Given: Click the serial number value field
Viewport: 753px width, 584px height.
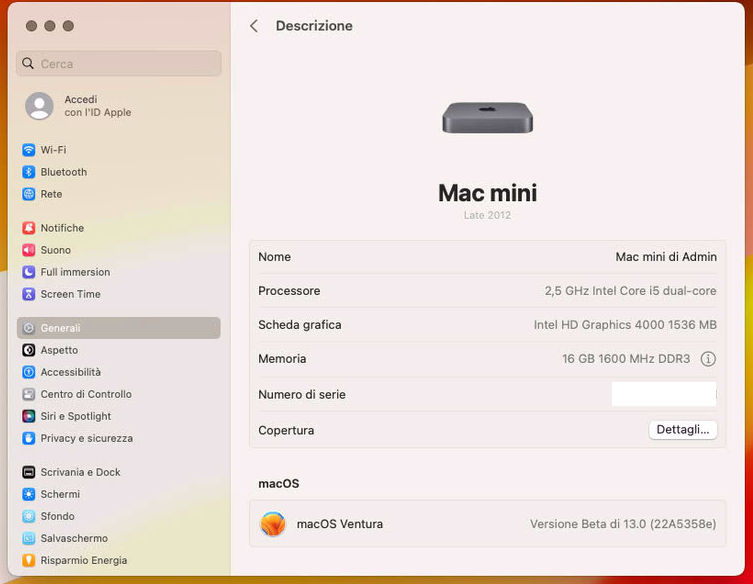Looking at the screenshot, I should pos(664,394).
